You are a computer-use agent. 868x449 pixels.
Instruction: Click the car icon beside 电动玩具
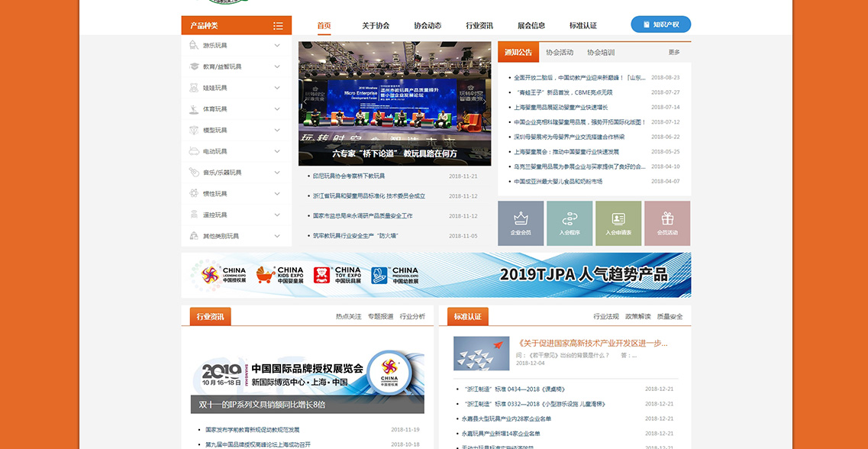coord(195,151)
